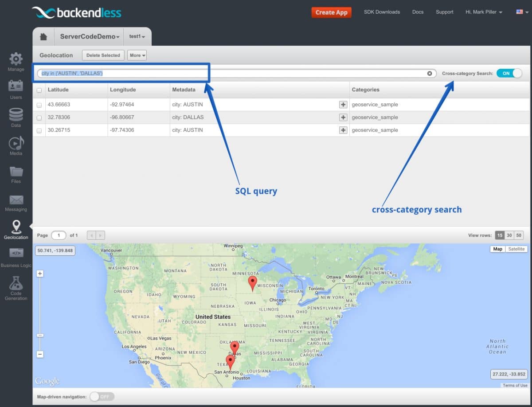The height and width of the screenshot is (407, 532).
Task: Check the checkbox for latitude 32.78306 row
Action: tap(39, 118)
